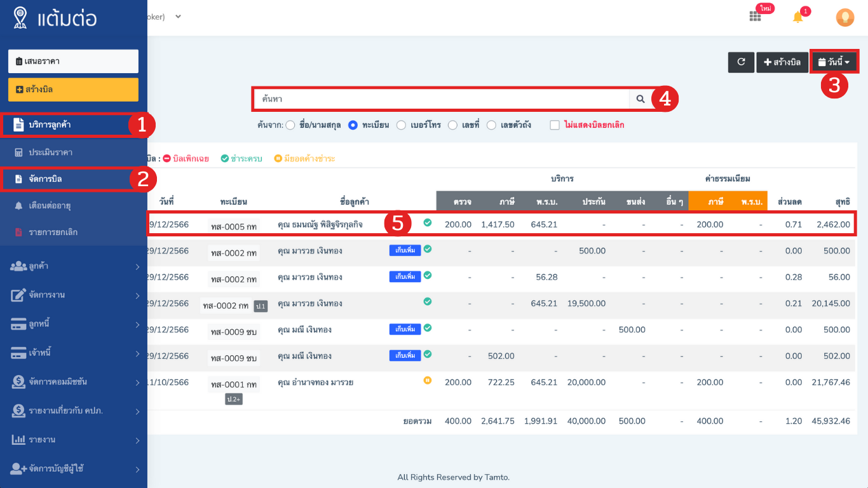Expand the จัดการบัญชีผู้ใช้ sidebar menu
Image resolution: width=868 pixels, height=488 pixels.
point(137,470)
